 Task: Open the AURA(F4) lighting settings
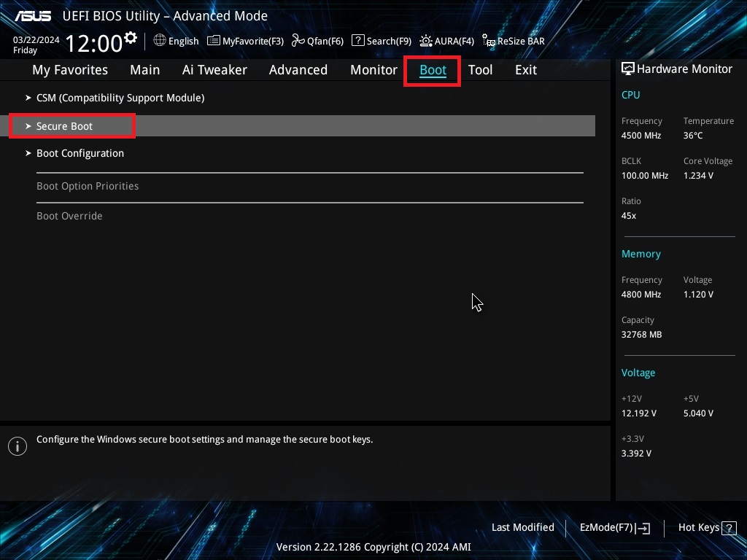(x=446, y=41)
